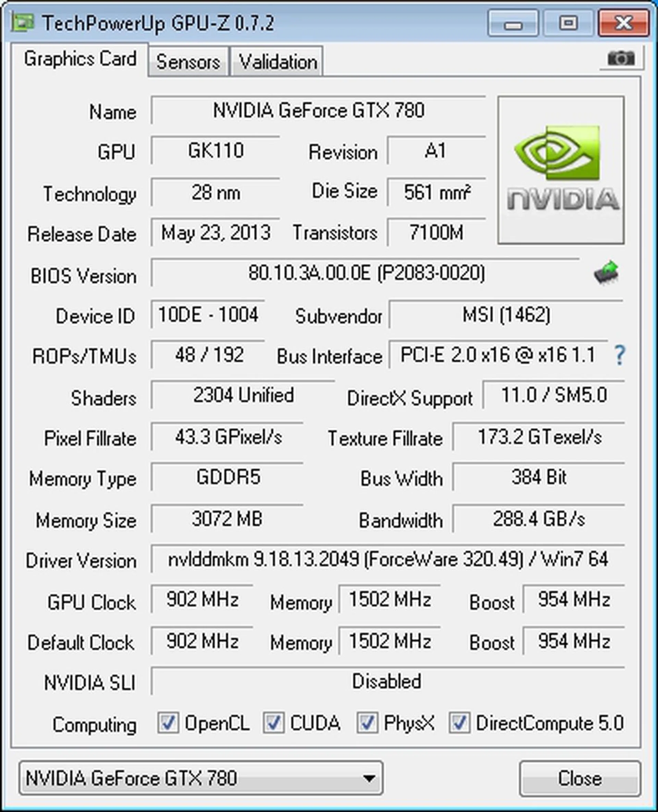Click the BIOS save chip icon
658x812 pixels.
[607, 272]
